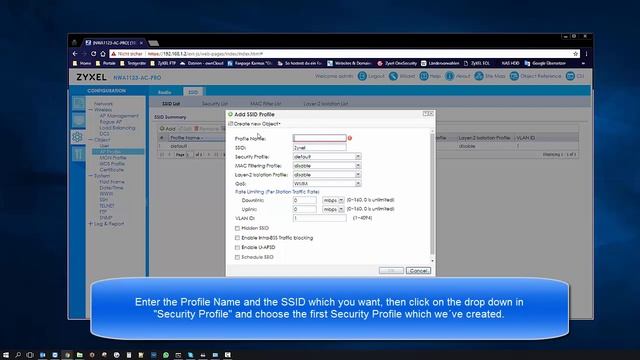Select the Monitor icon in left sidebar

78,120
